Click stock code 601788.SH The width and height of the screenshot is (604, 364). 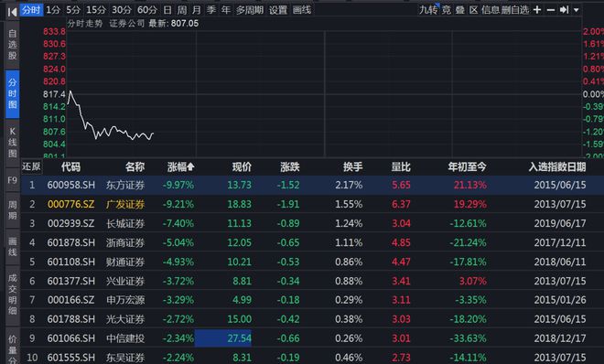pos(70,319)
